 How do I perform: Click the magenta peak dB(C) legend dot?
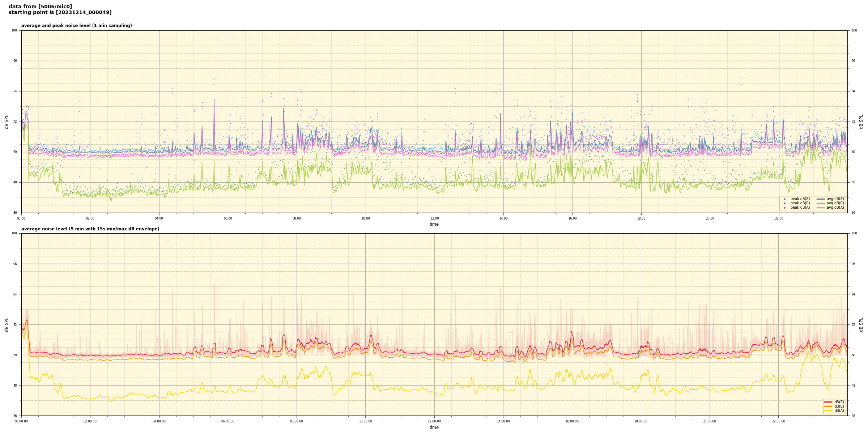784,203
